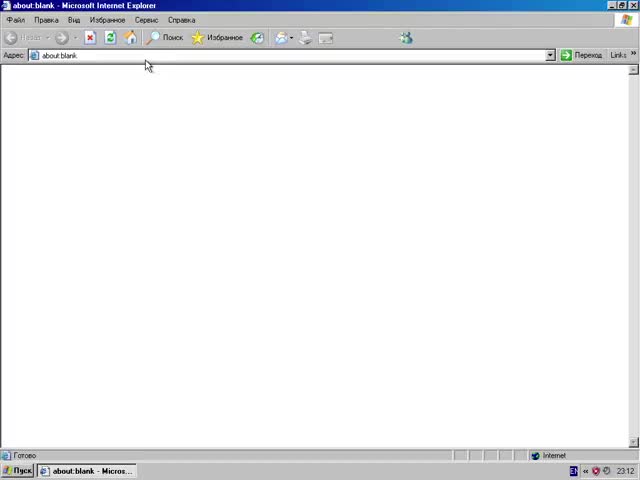Open the Справка menu
The width and height of the screenshot is (640, 480).
coord(181,20)
